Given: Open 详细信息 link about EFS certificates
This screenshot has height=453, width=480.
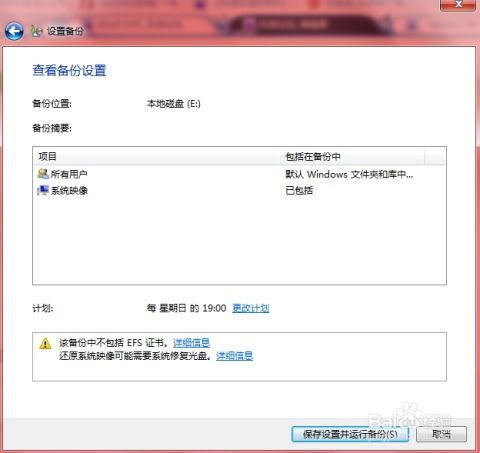Looking at the screenshot, I should (191, 342).
